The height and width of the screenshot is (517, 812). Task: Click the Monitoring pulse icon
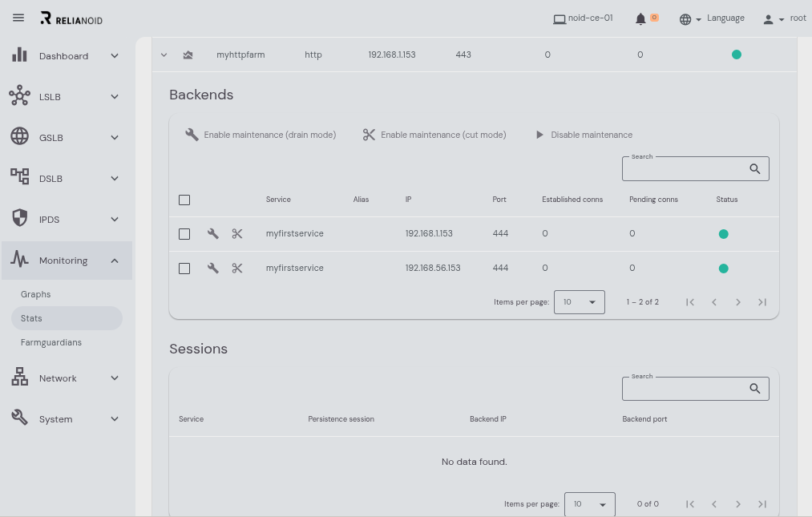20,259
